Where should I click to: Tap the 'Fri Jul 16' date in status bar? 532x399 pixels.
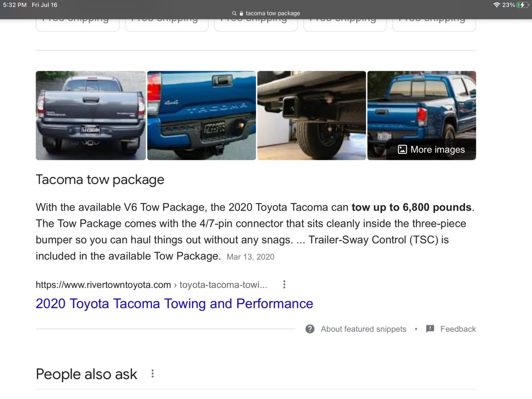coord(44,5)
